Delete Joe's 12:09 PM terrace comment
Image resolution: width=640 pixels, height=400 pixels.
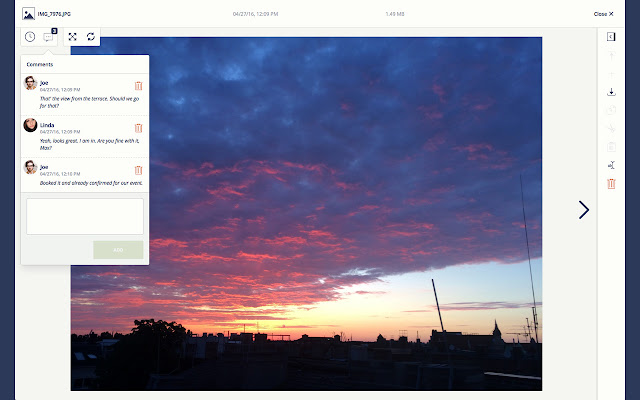(x=138, y=86)
